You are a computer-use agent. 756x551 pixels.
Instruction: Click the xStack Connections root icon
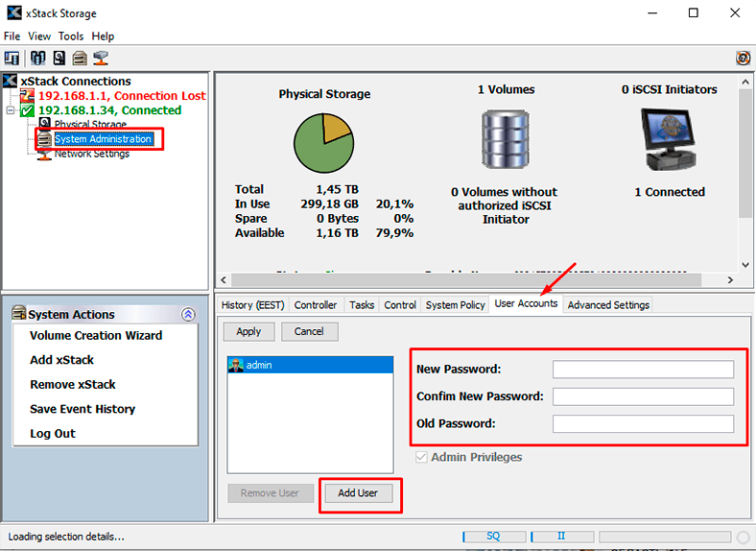[11, 81]
